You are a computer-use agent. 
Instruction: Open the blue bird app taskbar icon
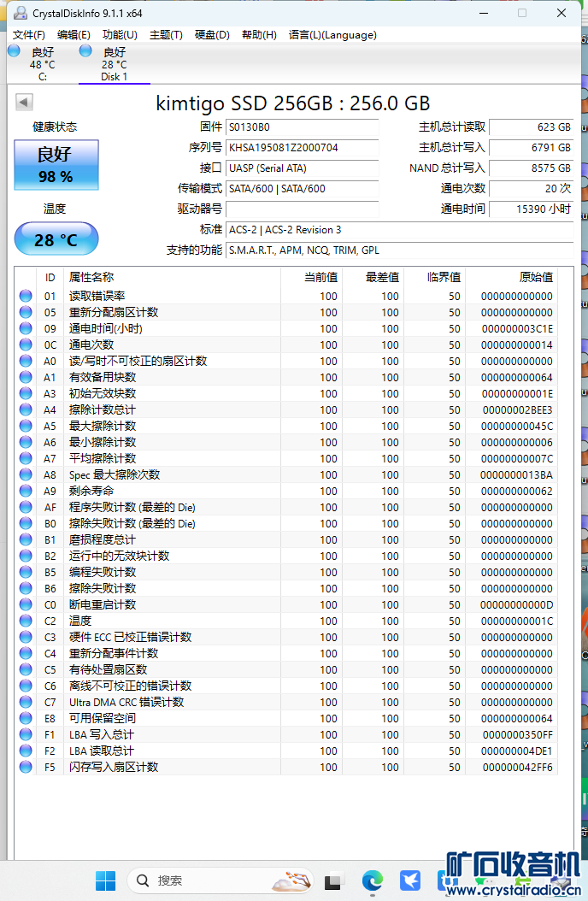(x=410, y=880)
